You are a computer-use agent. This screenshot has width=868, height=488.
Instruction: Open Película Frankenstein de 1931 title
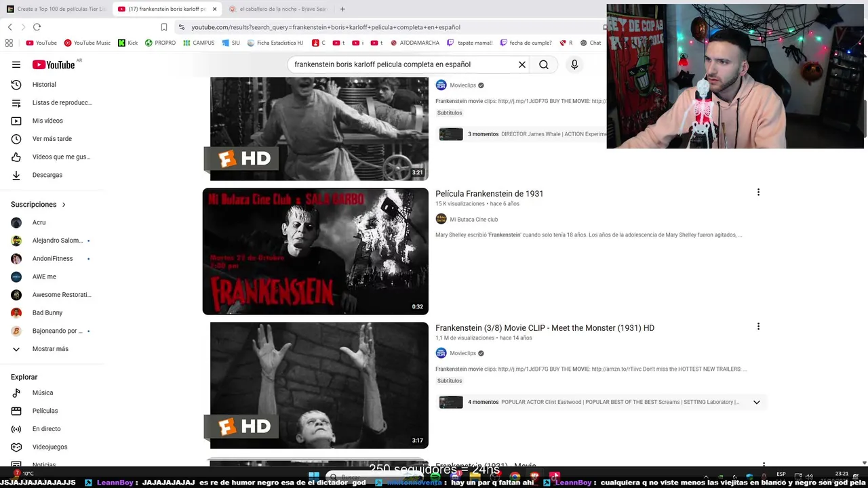(489, 194)
